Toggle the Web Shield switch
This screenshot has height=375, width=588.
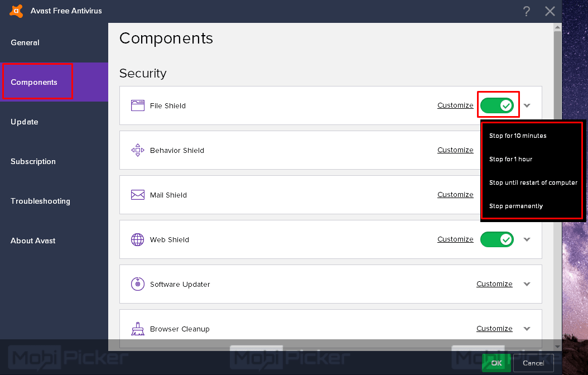point(497,239)
